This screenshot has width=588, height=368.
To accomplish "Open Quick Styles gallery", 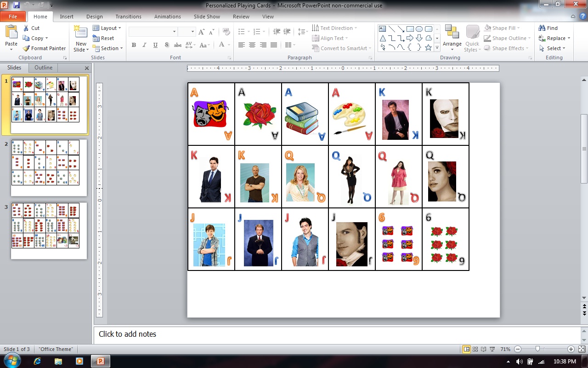I will pos(472,38).
